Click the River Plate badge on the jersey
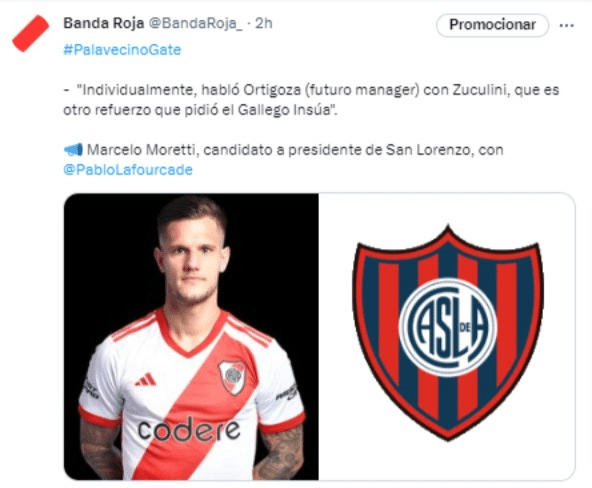592x488 pixels. point(233,377)
